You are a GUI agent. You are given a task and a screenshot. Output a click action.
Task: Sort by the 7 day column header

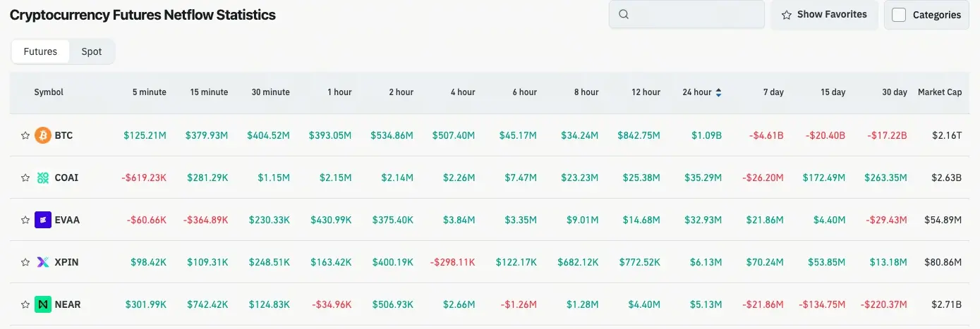click(773, 92)
